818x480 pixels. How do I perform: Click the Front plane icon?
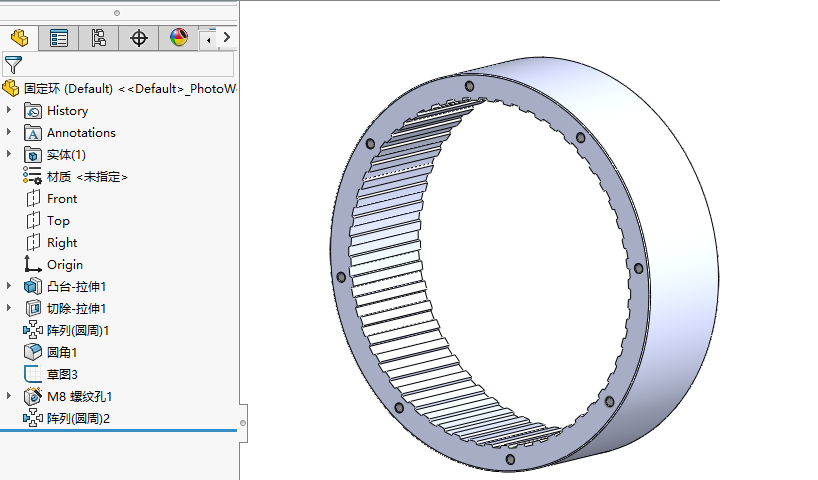click(x=33, y=198)
